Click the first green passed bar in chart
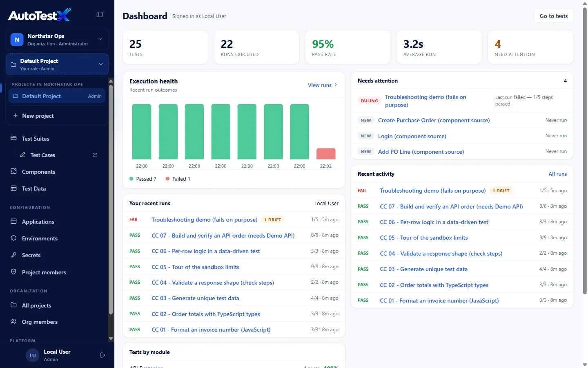This screenshot has height=368, width=588. coord(142,132)
